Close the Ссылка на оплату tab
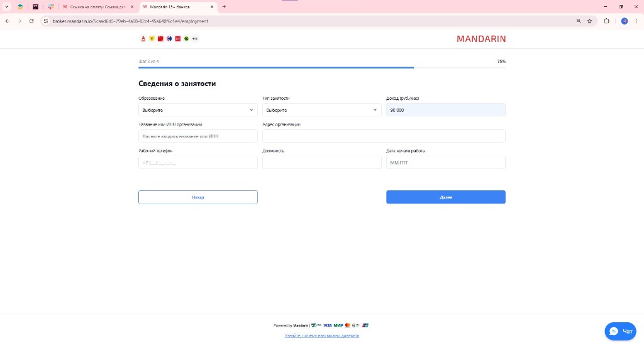 click(x=132, y=6)
